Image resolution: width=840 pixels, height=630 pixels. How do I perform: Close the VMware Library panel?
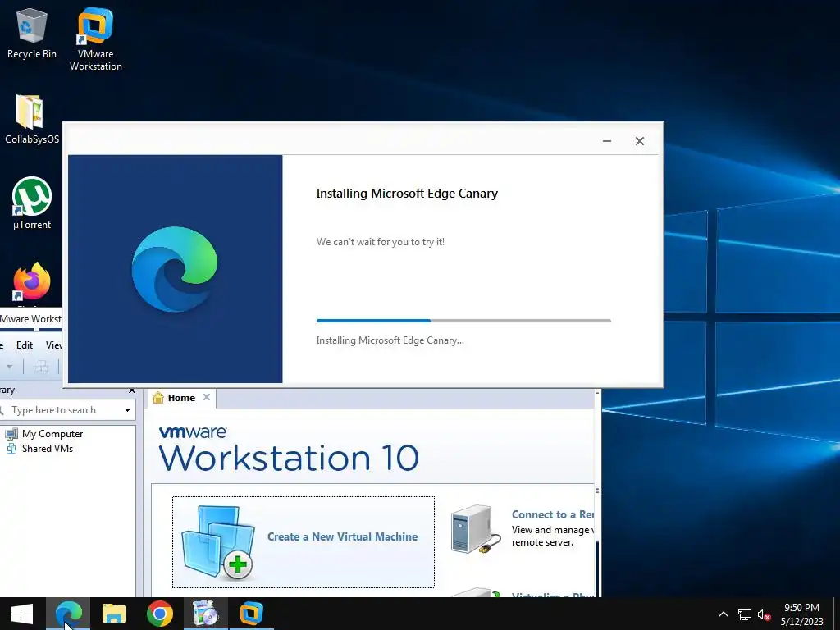(x=132, y=390)
